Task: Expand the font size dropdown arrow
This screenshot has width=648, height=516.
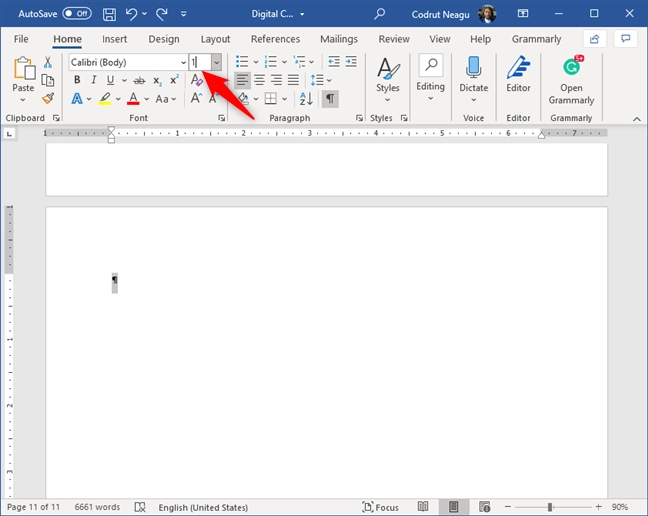Action: [217, 62]
